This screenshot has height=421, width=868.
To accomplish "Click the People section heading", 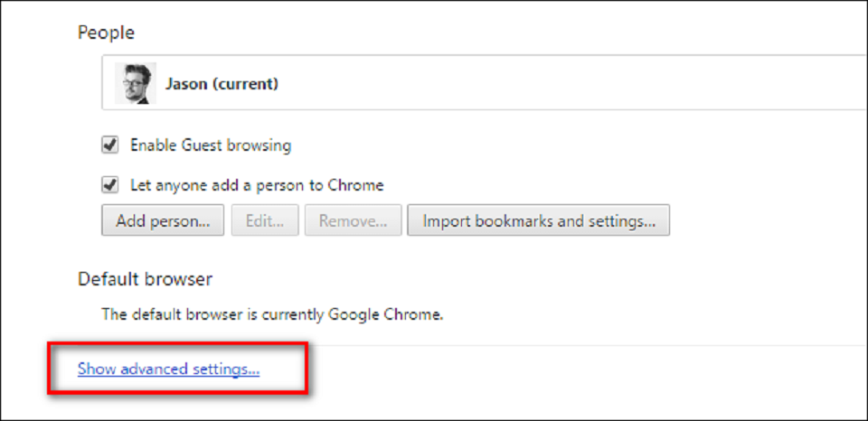I will click(x=106, y=33).
